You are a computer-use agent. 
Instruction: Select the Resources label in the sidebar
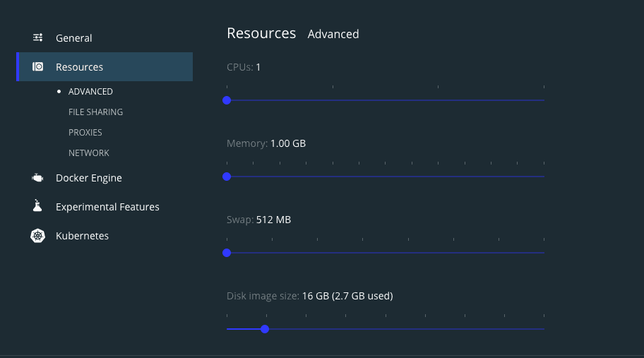pyautogui.click(x=79, y=67)
